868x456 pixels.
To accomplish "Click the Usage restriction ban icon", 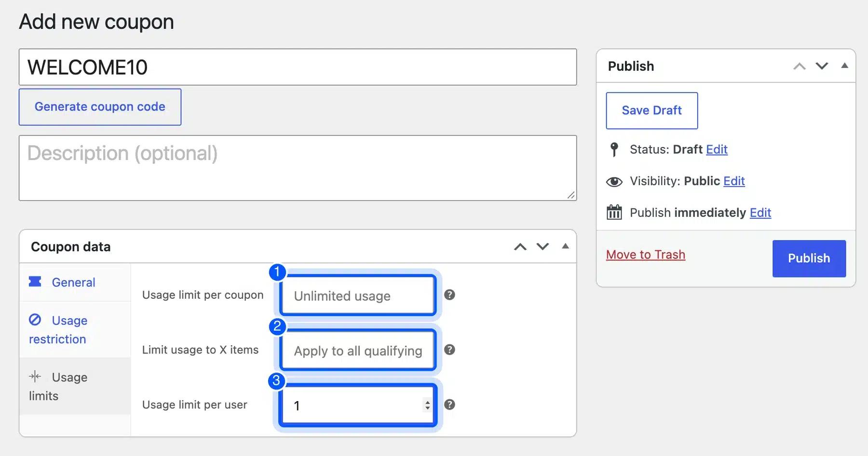I will (35, 320).
